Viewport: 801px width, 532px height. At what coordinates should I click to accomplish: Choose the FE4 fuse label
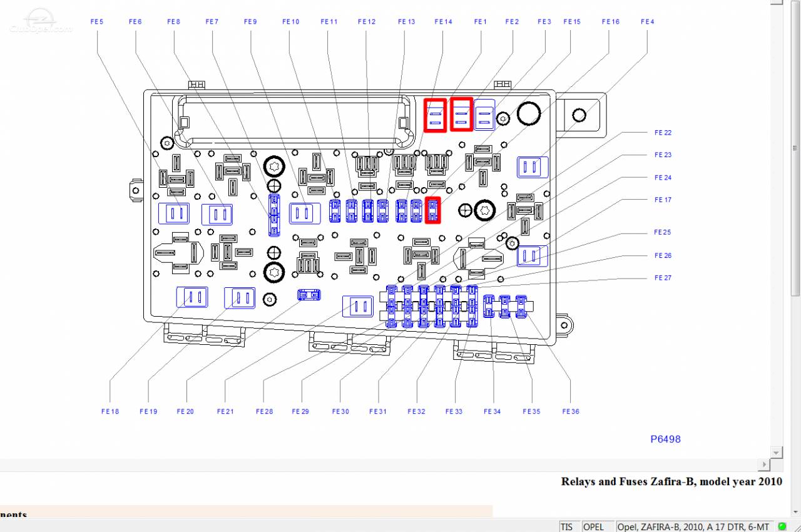(x=648, y=22)
